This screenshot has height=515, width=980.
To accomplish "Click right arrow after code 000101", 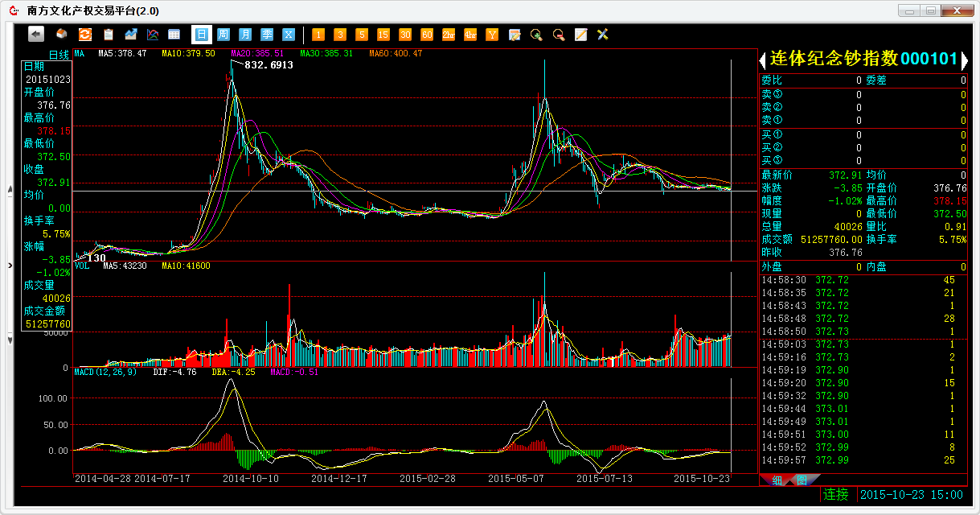I will tap(963, 60).
